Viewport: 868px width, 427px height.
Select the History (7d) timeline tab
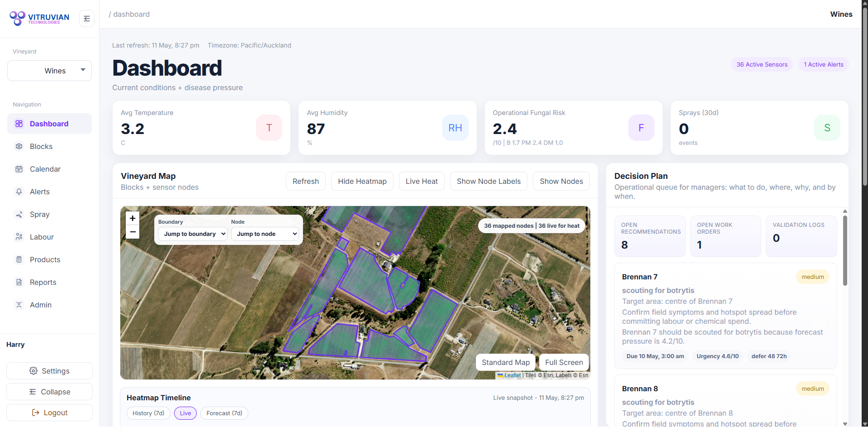point(148,413)
